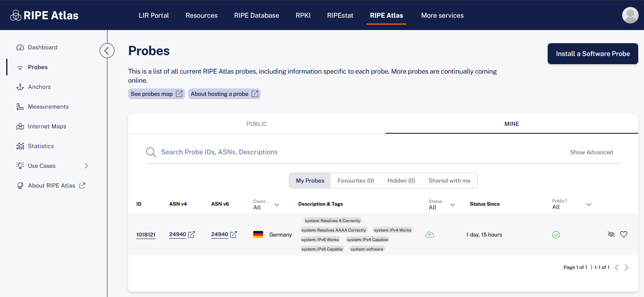Click the green connected status icon

[x=429, y=235]
